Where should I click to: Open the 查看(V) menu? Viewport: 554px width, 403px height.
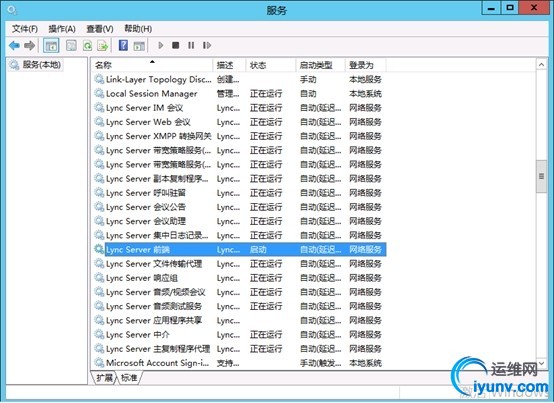tap(100, 29)
